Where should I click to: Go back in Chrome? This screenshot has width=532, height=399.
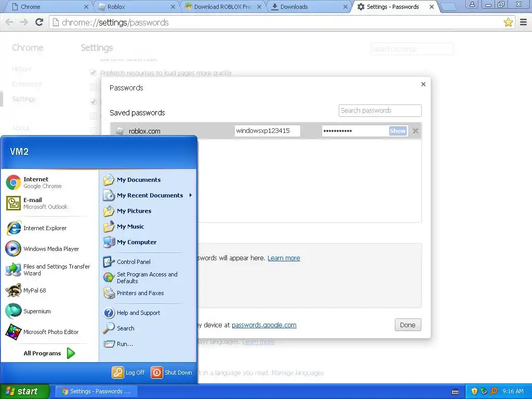(9, 22)
